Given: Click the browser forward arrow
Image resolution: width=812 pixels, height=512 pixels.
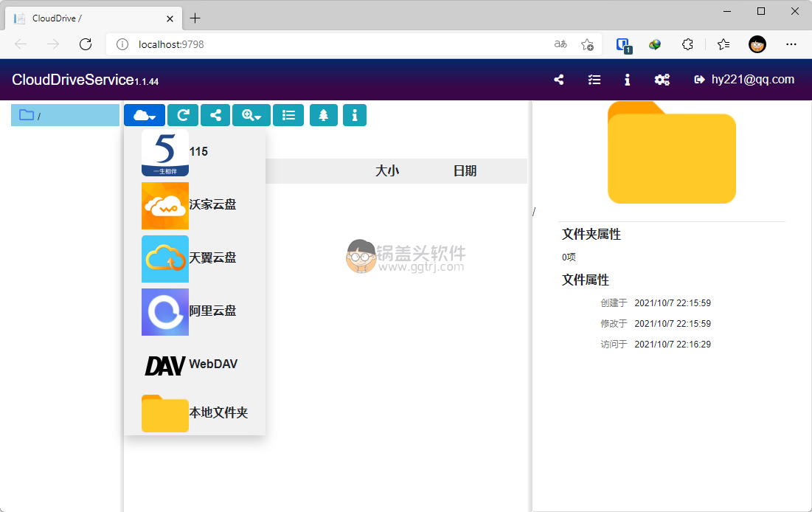Looking at the screenshot, I should point(53,44).
